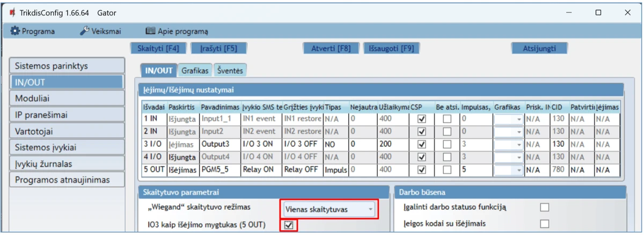Uncheck IO3 kaip išėjimo mygtukas checkbox
The image size is (644, 235).
289,225
